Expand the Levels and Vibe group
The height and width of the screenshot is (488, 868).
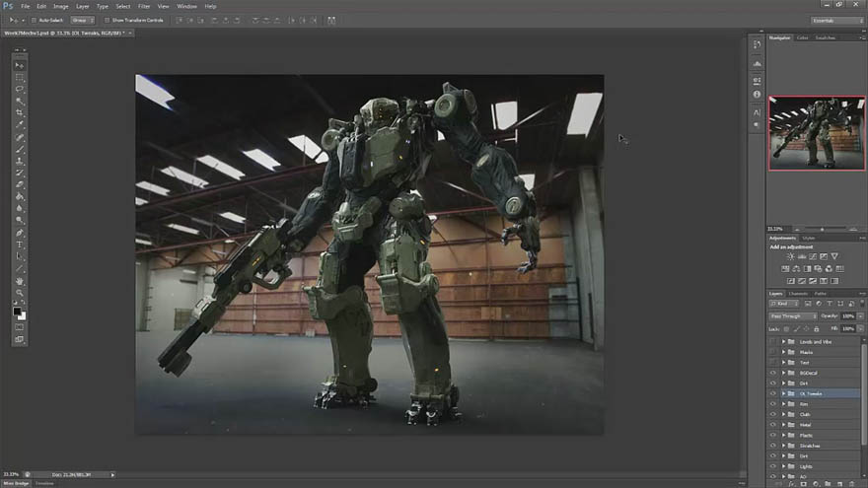tap(783, 342)
